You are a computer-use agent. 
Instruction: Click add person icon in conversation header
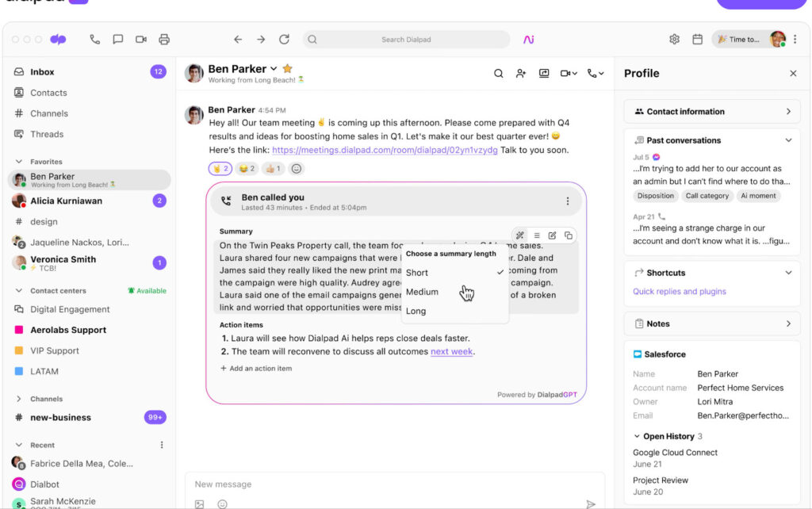coord(521,73)
